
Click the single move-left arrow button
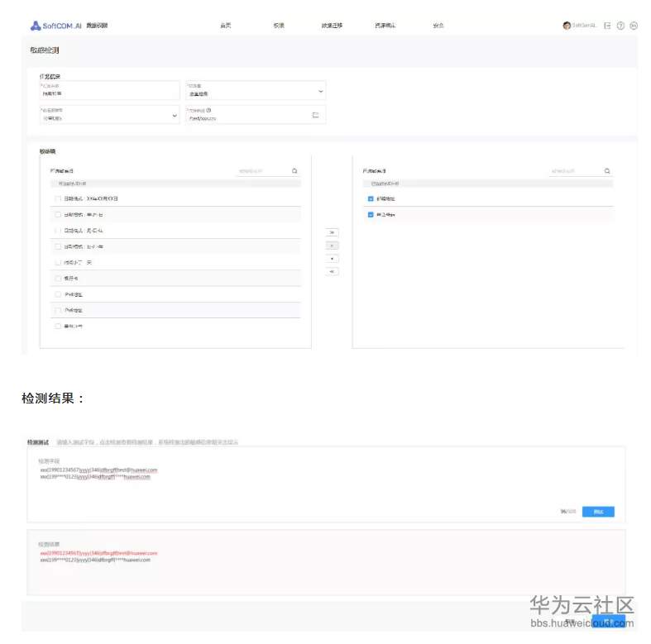point(332,259)
